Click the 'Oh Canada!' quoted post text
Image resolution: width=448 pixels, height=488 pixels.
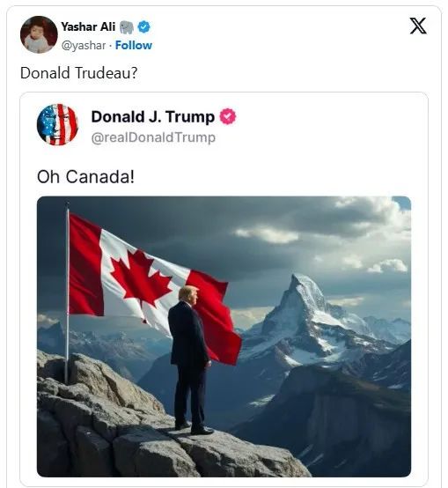click(x=85, y=176)
